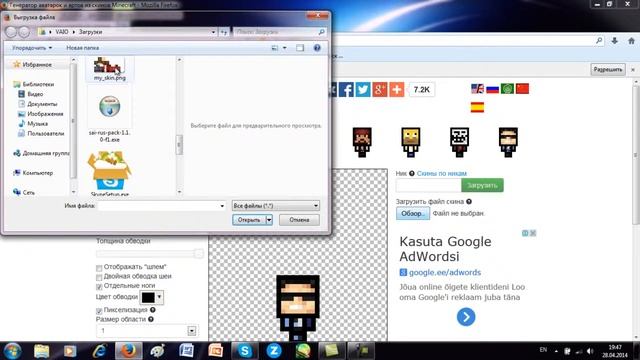The width and height of the screenshot is (640, 360).
Task: Click VAIO in the breadcrumb path
Action: pos(62,32)
